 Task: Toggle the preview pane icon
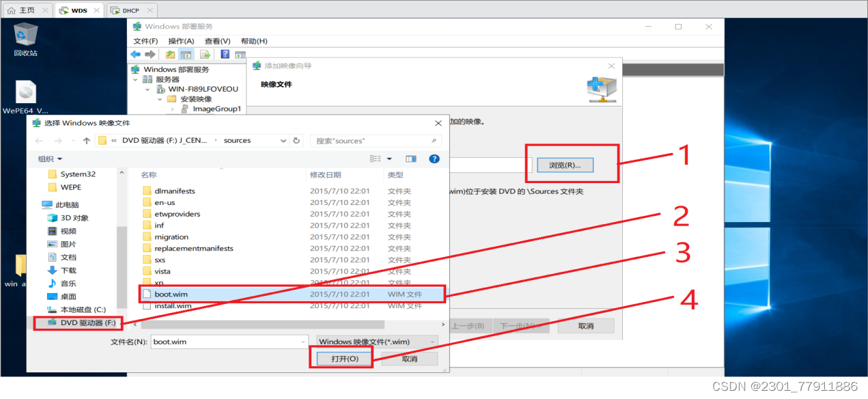tap(410, 159)
